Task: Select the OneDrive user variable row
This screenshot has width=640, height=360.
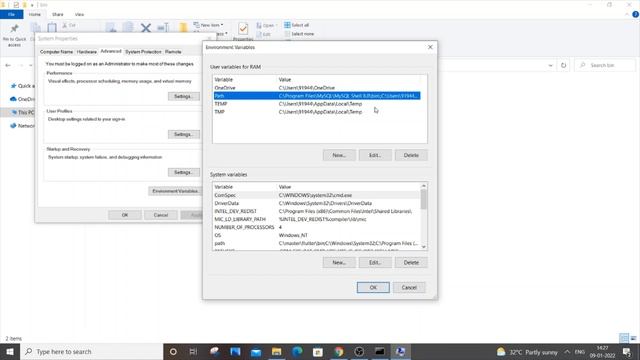Action: click(317, 88)
